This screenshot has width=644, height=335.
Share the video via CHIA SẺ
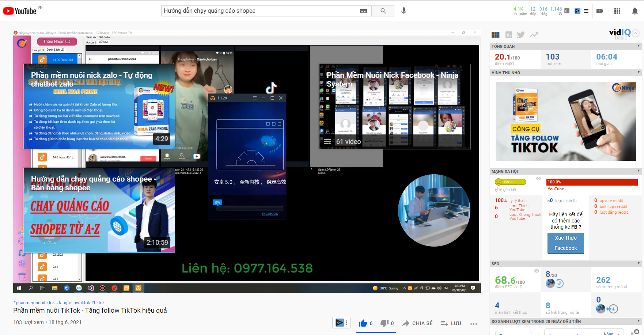pos(417,323)
